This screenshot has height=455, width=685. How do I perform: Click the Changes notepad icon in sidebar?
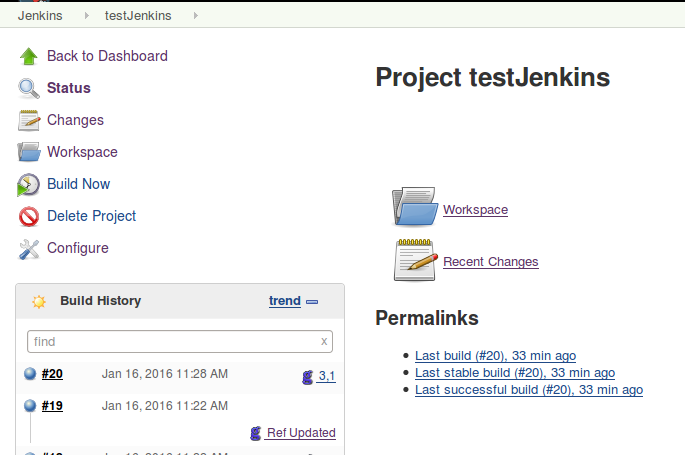[x=28, y=120]
